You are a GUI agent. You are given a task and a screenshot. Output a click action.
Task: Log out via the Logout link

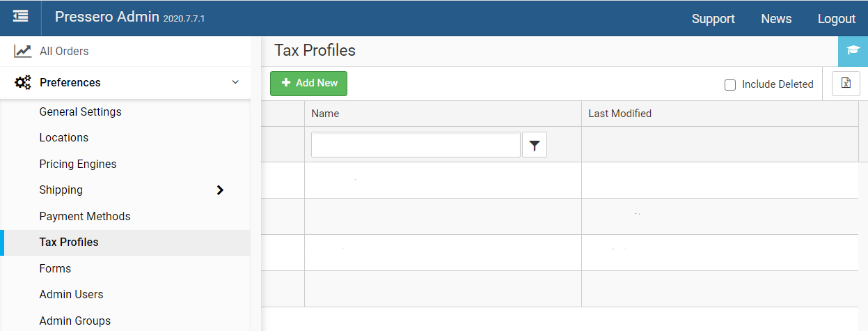pos(836,19)
